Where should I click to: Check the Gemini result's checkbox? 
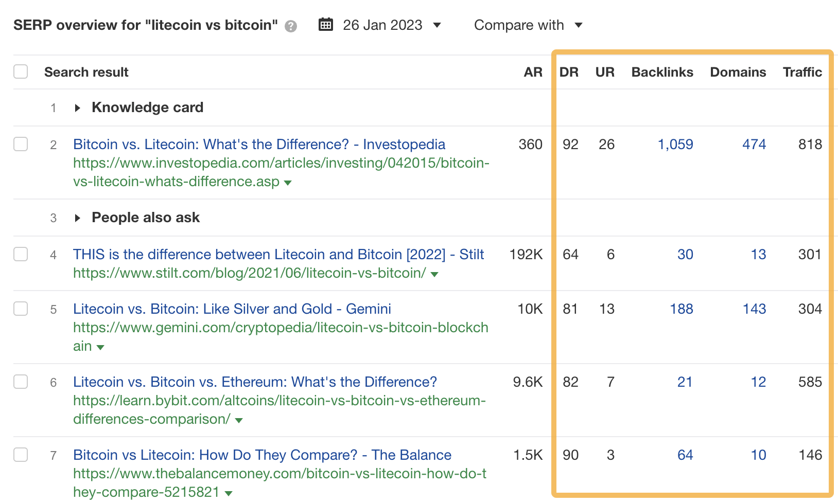point(21,309)
